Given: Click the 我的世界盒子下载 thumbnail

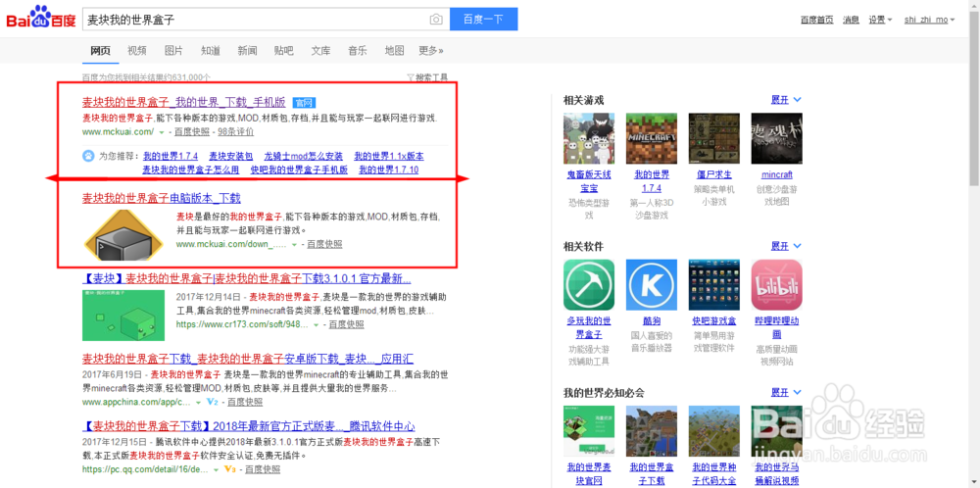Looking at the screenshot, I should [x=652, y=431].
